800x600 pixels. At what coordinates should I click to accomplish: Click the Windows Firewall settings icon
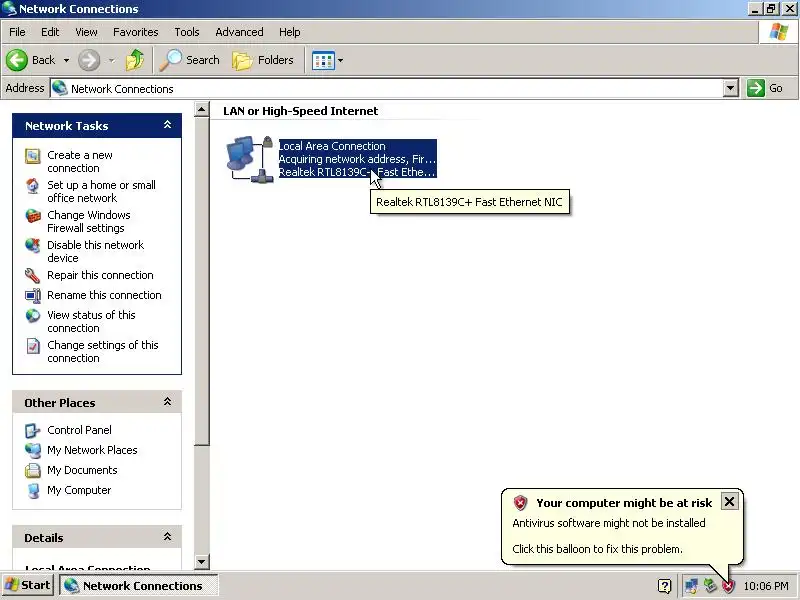pos(33,216)
